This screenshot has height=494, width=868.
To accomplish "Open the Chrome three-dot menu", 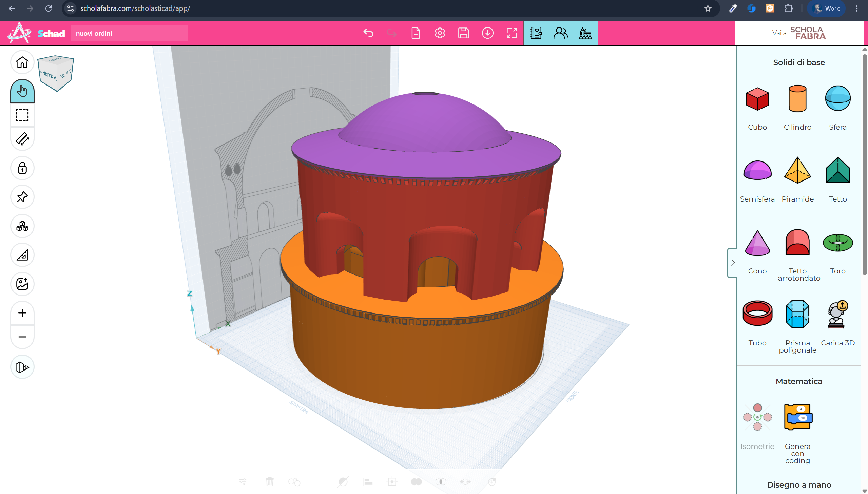I will point(857,8).
